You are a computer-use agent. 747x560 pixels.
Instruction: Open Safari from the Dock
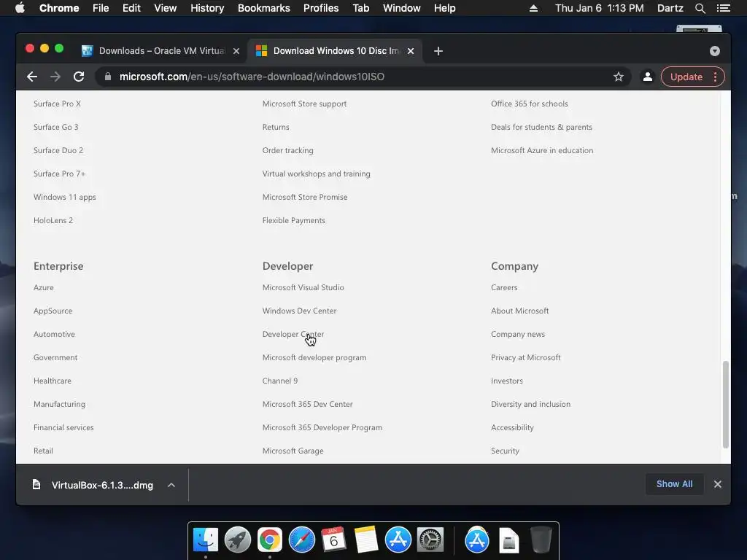pyautogui.click(x=302, y=540)
